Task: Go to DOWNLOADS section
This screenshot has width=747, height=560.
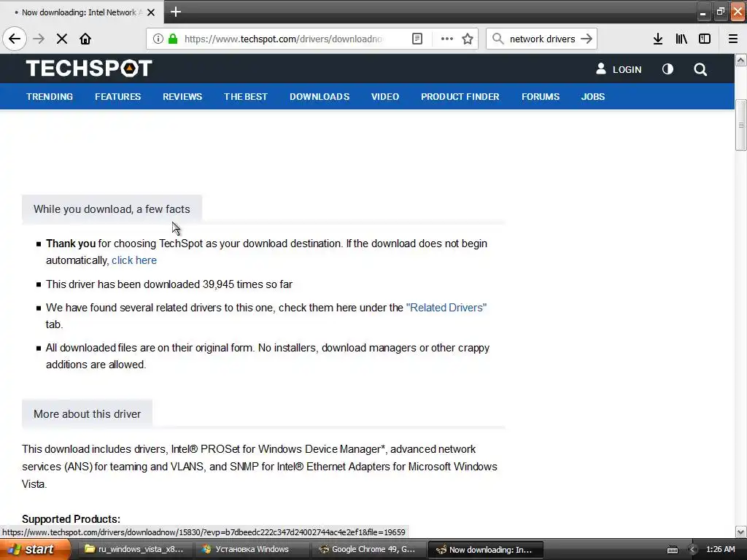Action: pyautogui.click(x=320, y=97)
